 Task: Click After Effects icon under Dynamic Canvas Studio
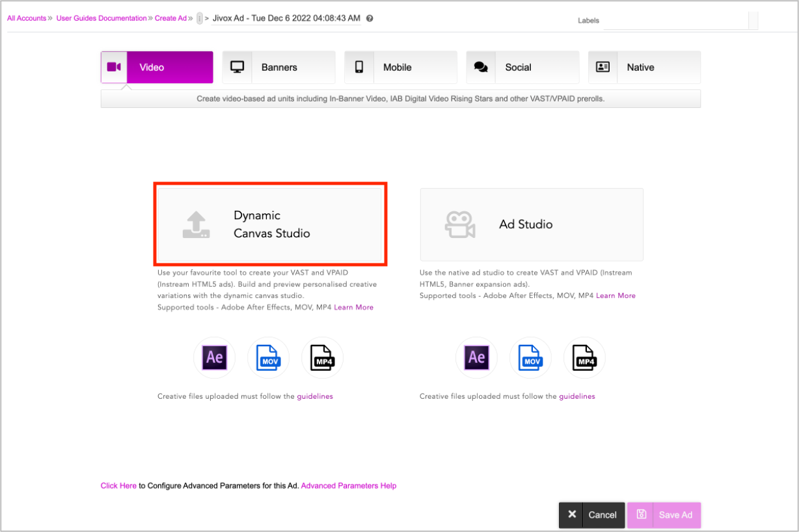[215, 358]
